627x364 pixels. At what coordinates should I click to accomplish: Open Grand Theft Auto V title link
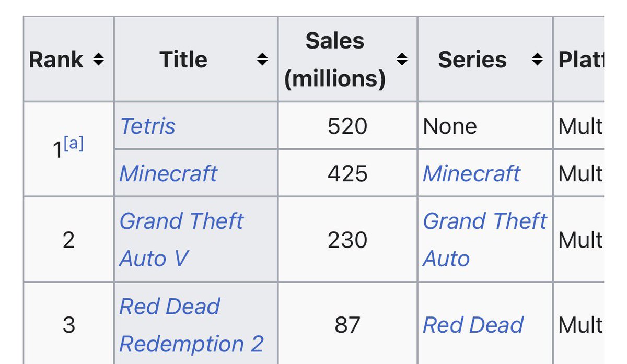pos(181,240)
